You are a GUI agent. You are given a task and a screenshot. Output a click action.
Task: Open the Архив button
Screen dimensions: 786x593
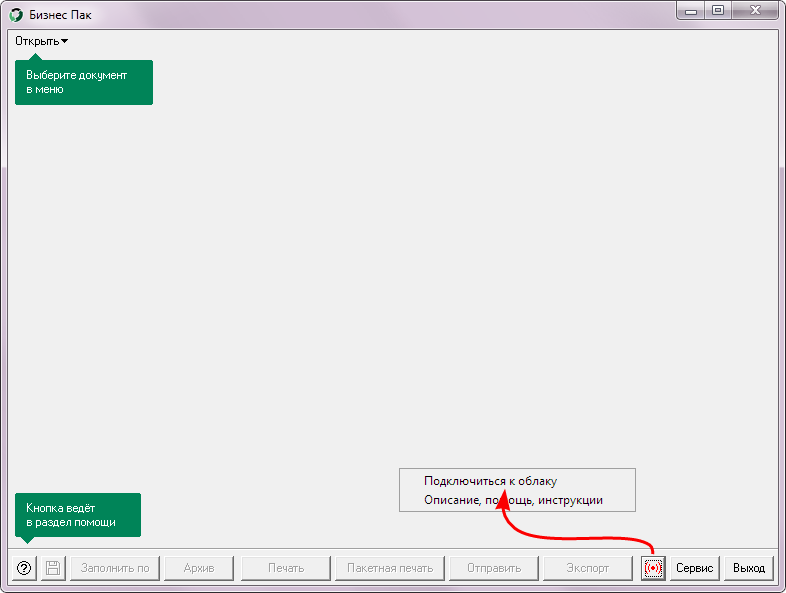coord(199,568)
